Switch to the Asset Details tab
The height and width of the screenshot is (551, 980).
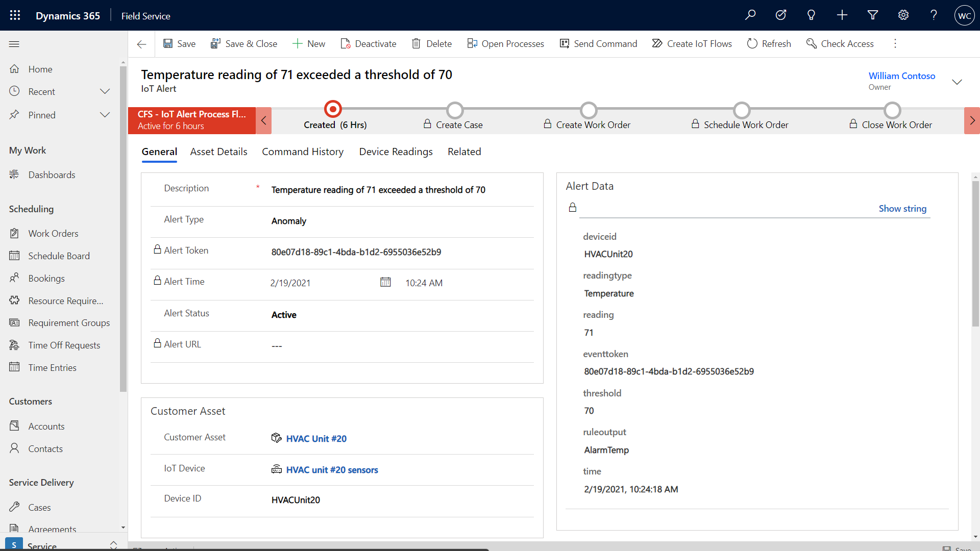pos(219,152)
